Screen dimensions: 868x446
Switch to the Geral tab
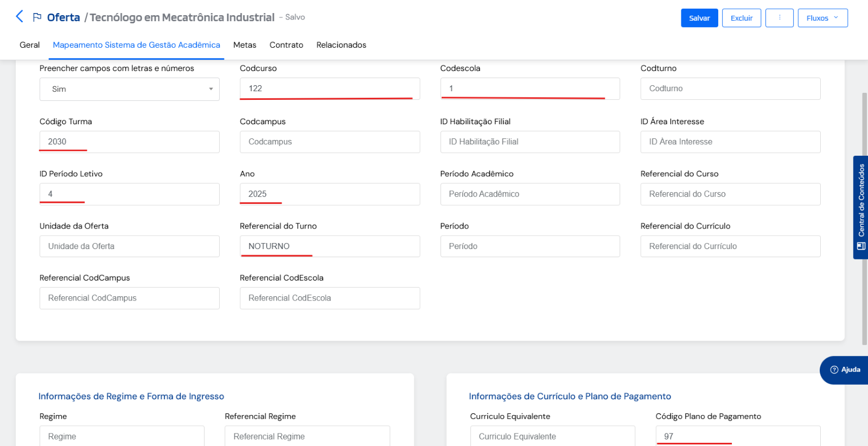(29, 45)
